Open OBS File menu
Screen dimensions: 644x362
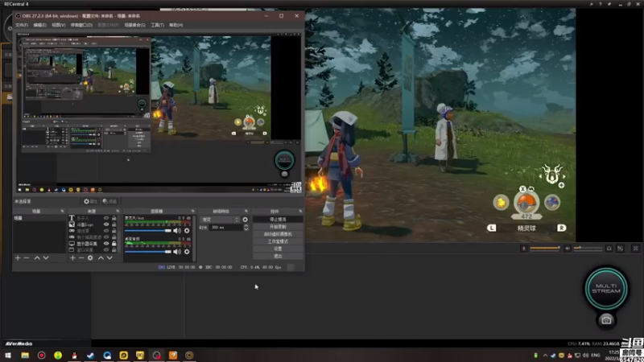pyautogui.click(x=22, y=25)
